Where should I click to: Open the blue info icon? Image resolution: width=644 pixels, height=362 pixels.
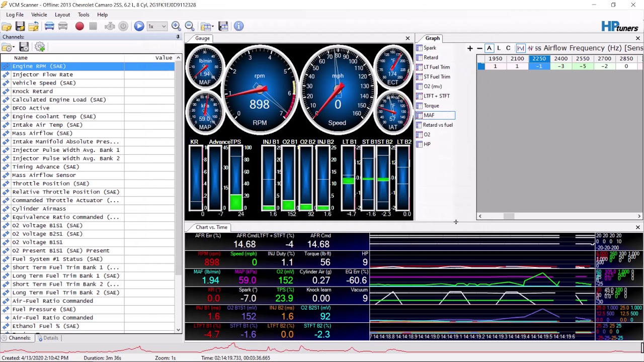click(238, 26)
